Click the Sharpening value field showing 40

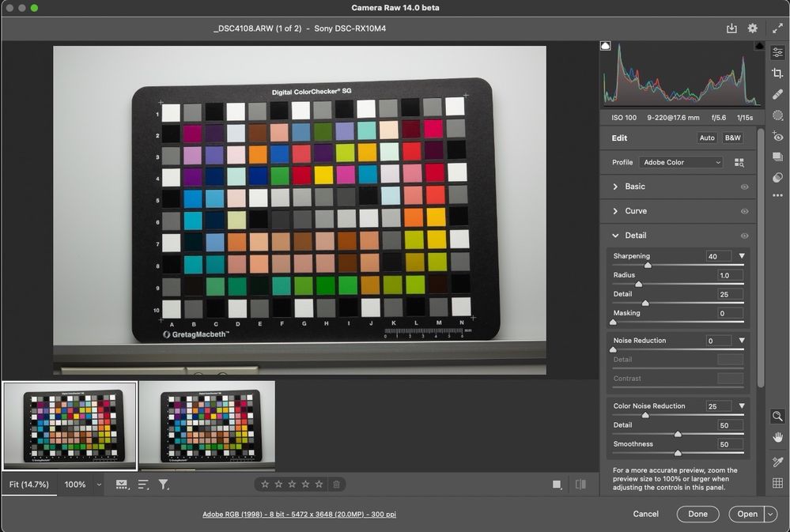[719, 256]
